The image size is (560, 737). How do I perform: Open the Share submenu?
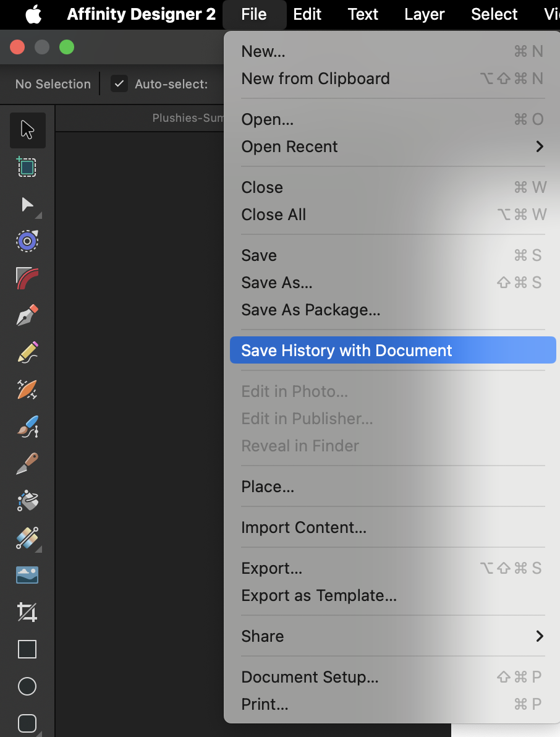(x=393, y=636)
